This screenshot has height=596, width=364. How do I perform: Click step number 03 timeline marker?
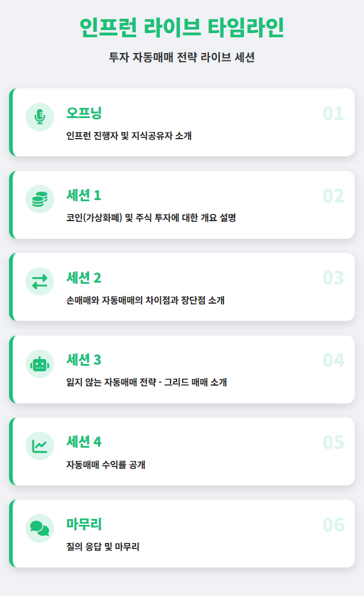(333, 278)
